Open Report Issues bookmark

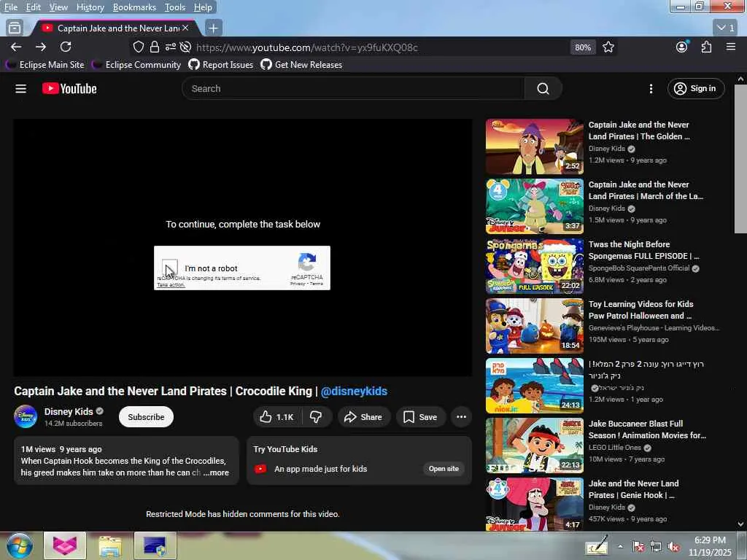[221, 65]
